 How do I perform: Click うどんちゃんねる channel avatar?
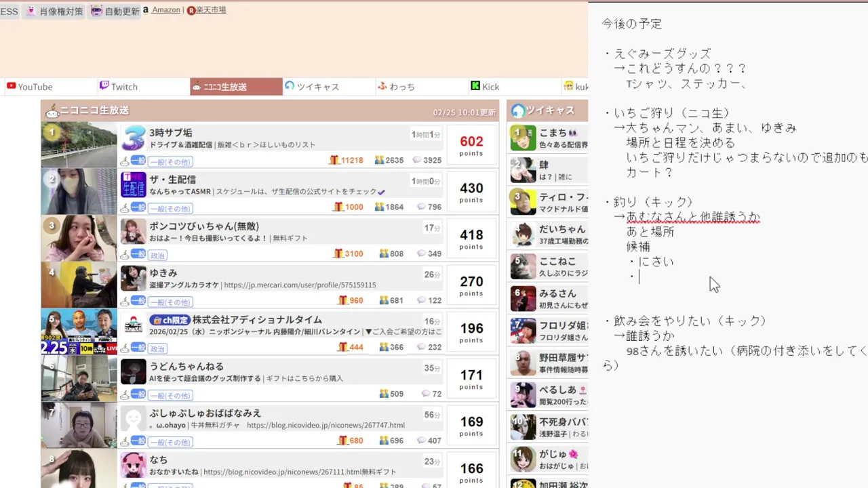pyautogui.click(x=134, y=372)
